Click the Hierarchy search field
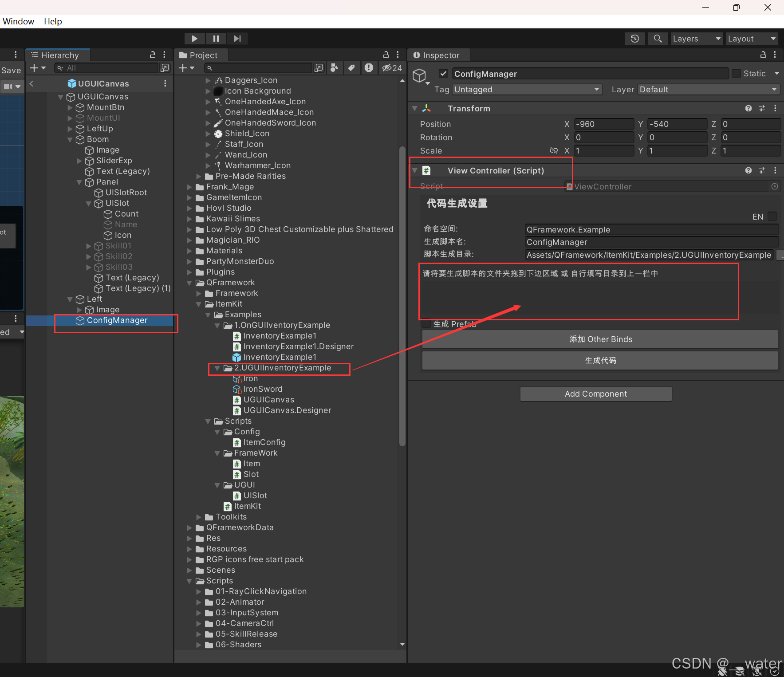 (106, 68)
